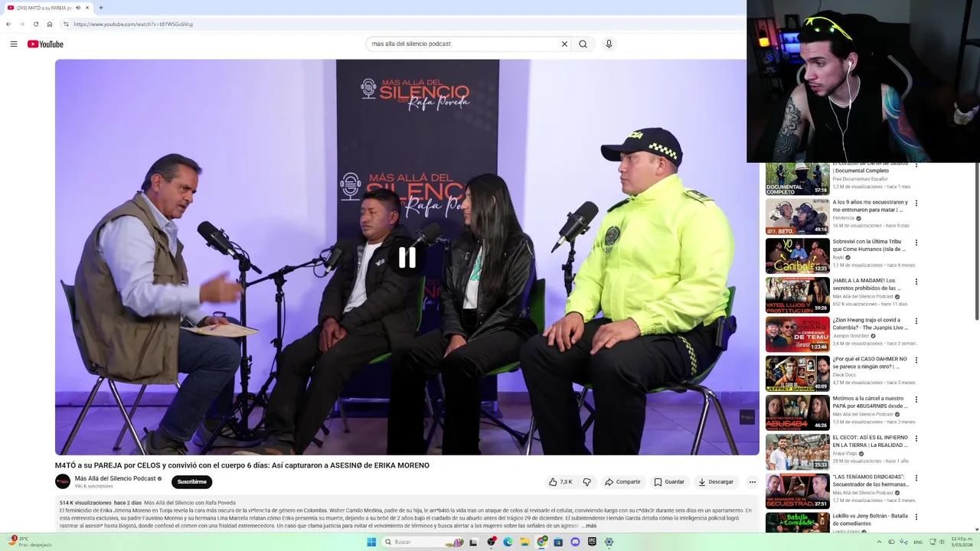This screenshot has height=551, width=980.
Task: Open 'Sobreviví con la Última Tribu' video title
Action: (870, 246)
